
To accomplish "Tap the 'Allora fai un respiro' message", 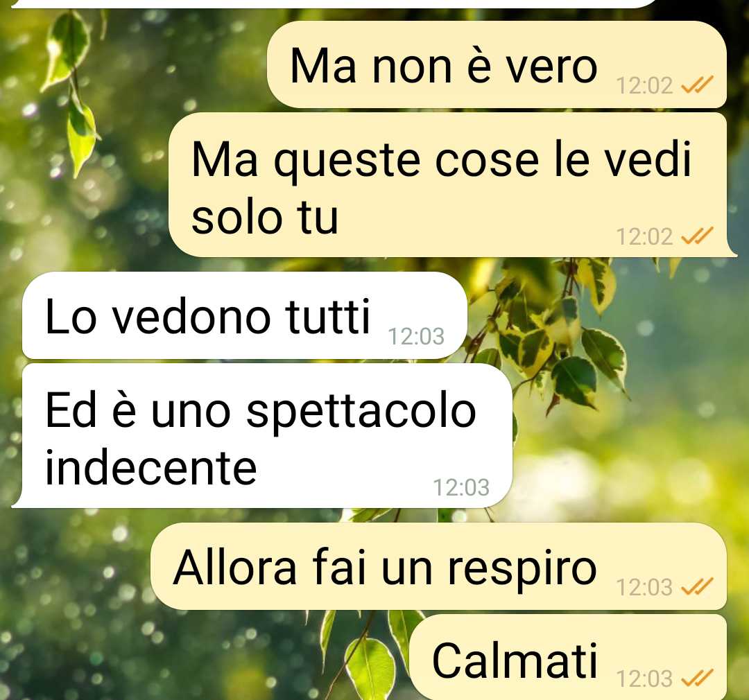I will click(x=438, y=566).
